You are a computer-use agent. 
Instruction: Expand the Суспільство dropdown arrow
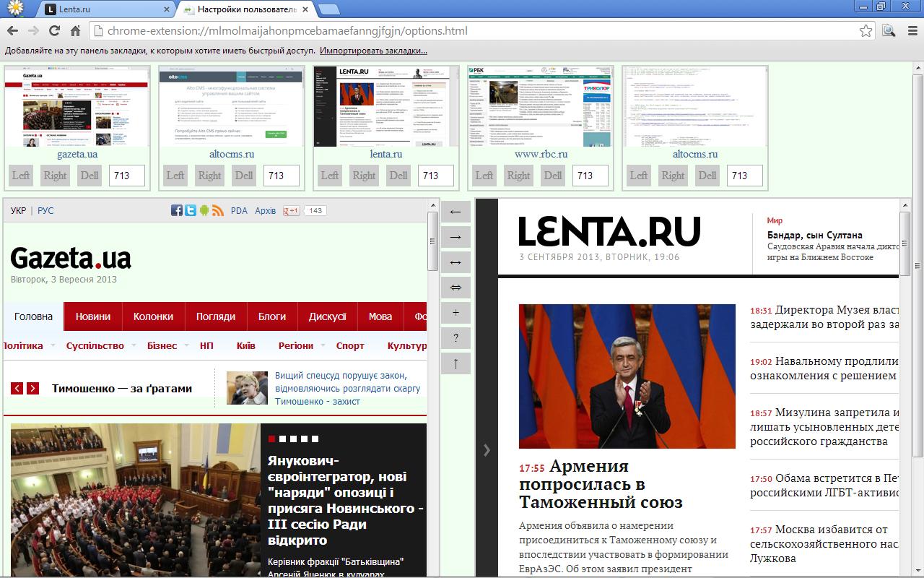tap(134, 346)
